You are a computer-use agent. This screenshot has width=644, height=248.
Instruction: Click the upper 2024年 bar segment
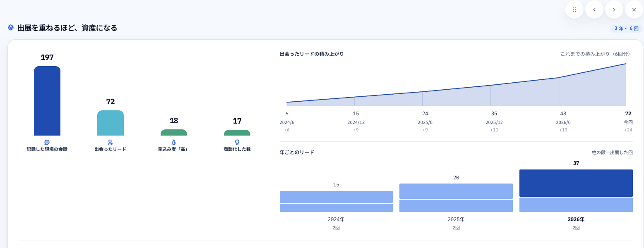coord(336,197)
